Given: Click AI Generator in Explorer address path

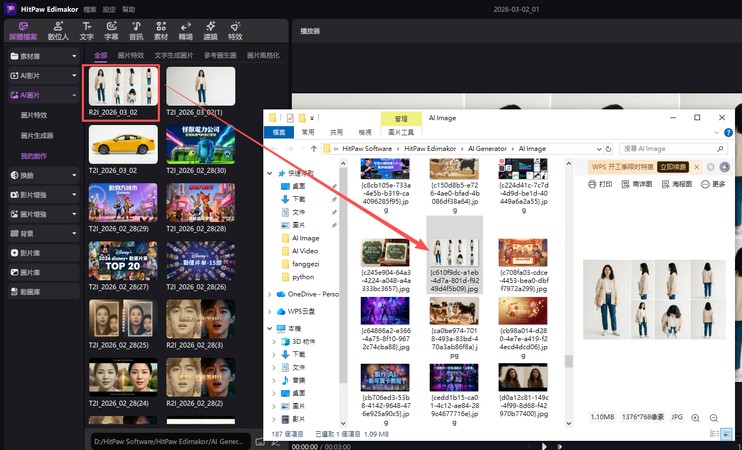Looking at the screenshot, I should pyautogui.click(x=487, y=149).
